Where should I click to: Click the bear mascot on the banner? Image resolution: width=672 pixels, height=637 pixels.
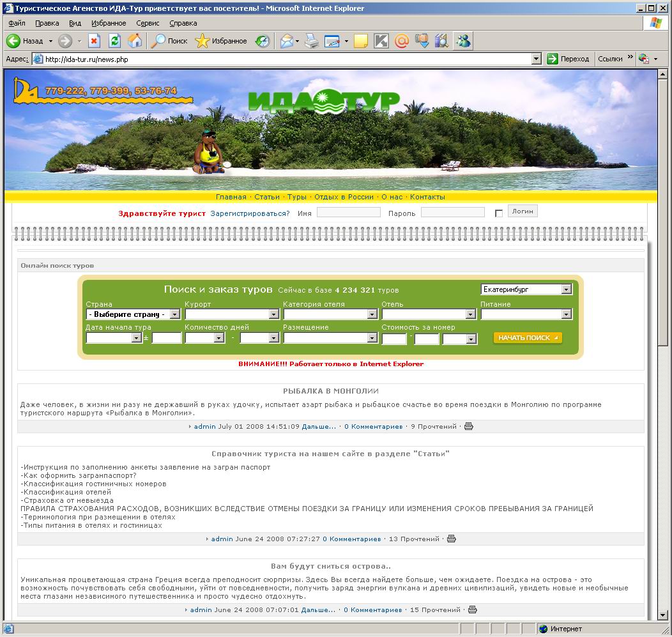(208, 152)
